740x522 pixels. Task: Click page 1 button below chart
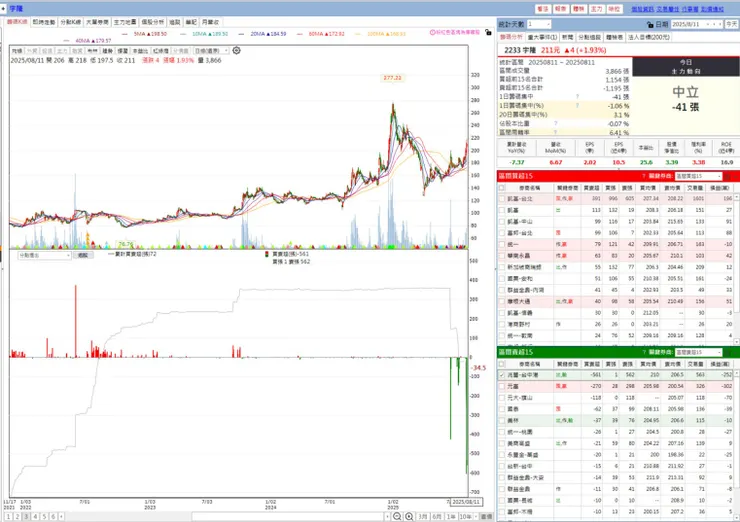point(8,517)
